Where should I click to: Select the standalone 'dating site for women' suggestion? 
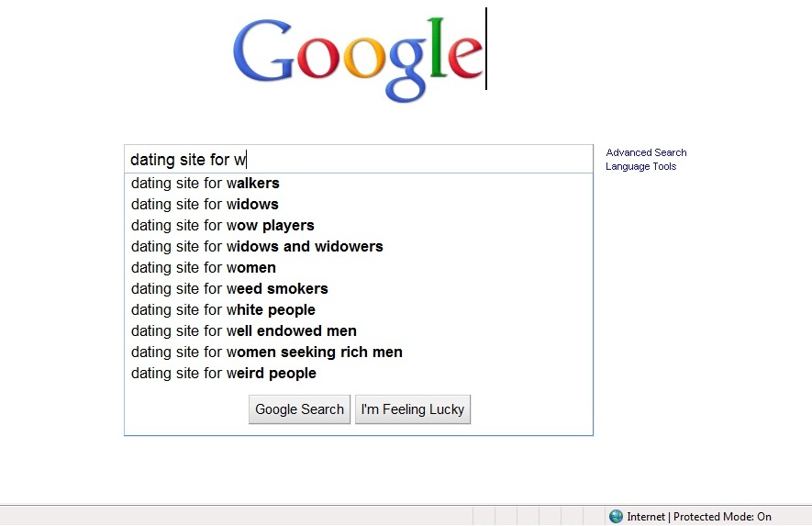359,267
